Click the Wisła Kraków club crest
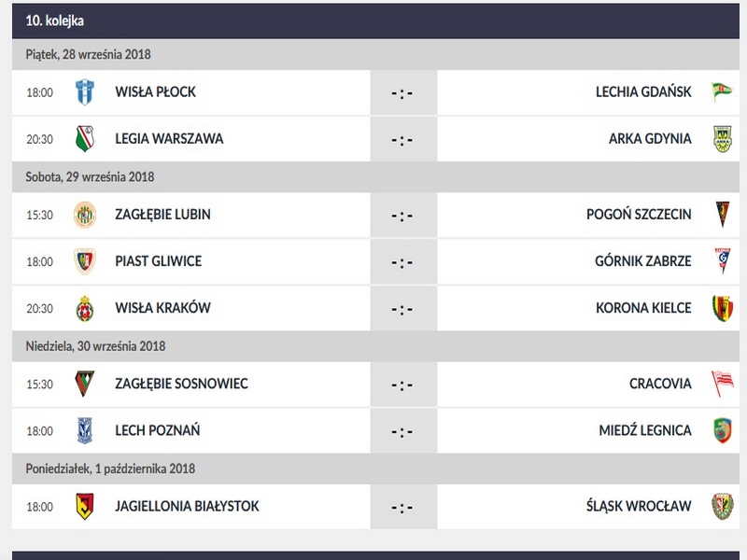The height and width of the screenshot is (560, 747). coord(85,308)
